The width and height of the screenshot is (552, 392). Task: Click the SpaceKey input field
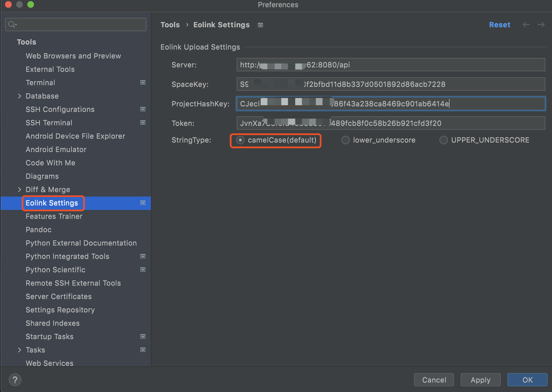click(391, 84)
